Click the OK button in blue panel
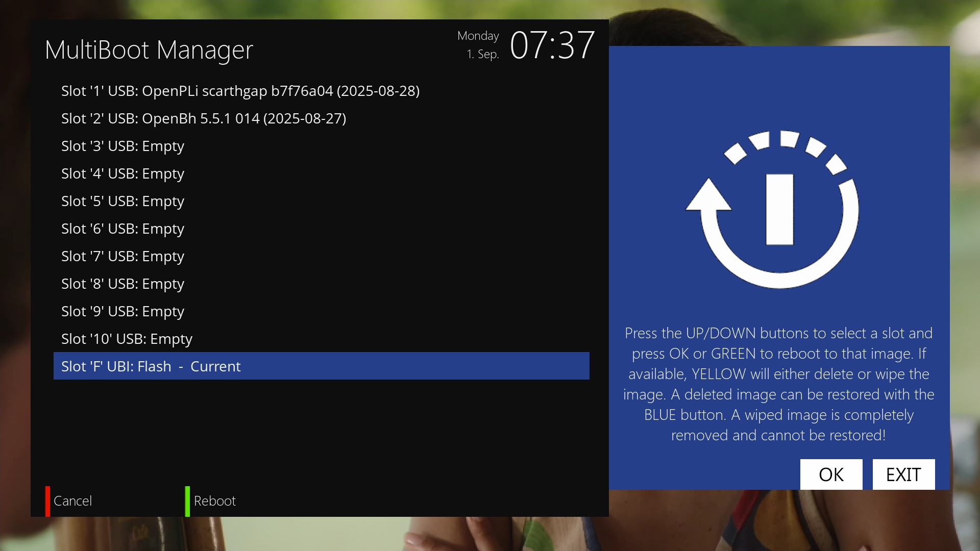This screenshot has height=551, width=980. tap(831, 474)
